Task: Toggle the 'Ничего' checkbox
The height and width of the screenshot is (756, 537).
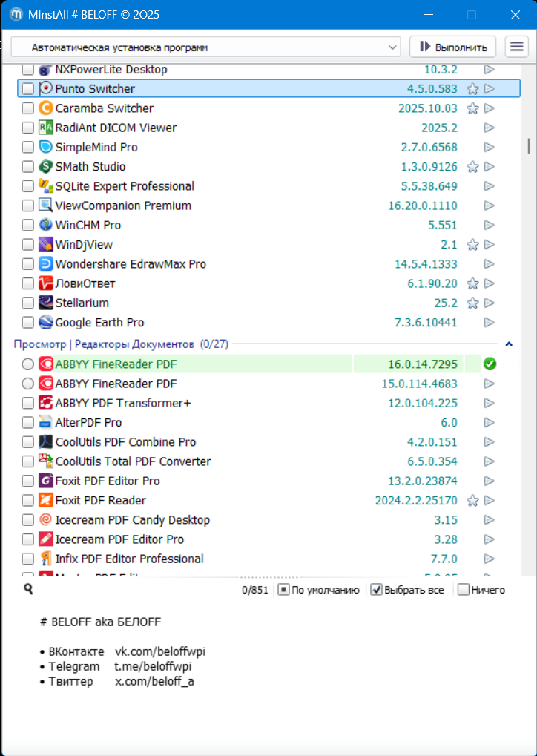Action: pyautogui.click(x=464, y=590)
